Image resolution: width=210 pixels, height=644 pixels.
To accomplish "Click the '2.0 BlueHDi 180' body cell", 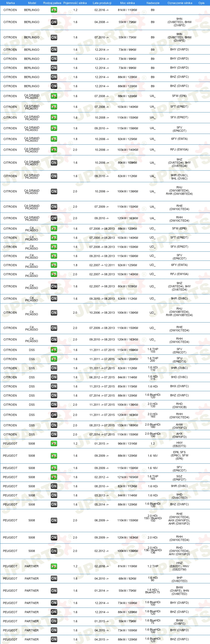I will pos(153,426).
